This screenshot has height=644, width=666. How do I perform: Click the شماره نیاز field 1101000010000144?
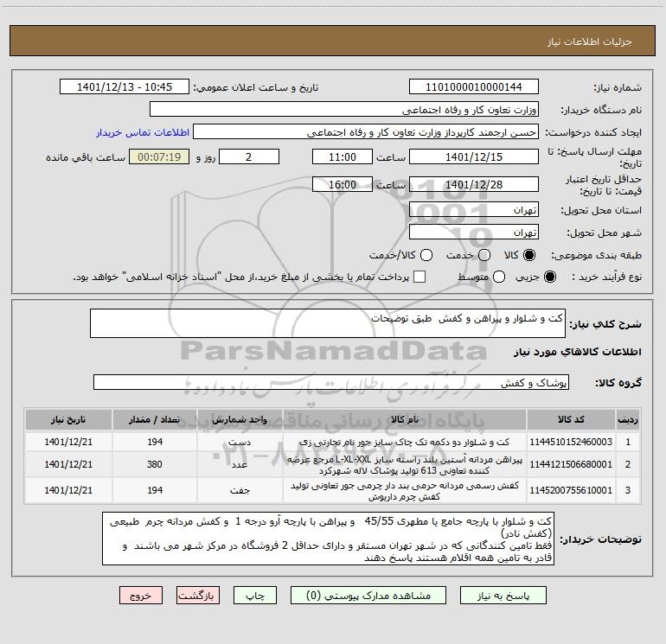click(474, 87)
